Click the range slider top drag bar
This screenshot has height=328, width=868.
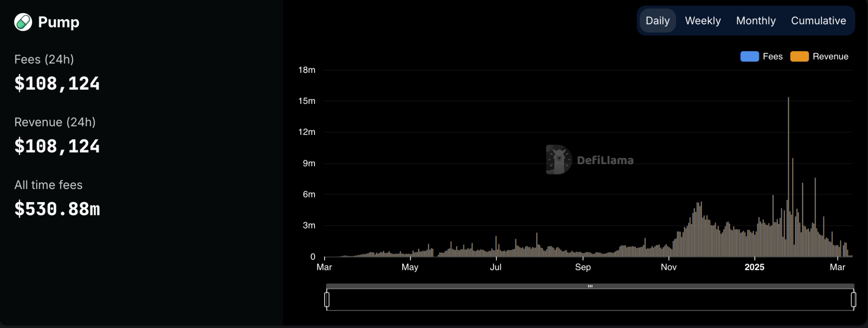point(590,286)
